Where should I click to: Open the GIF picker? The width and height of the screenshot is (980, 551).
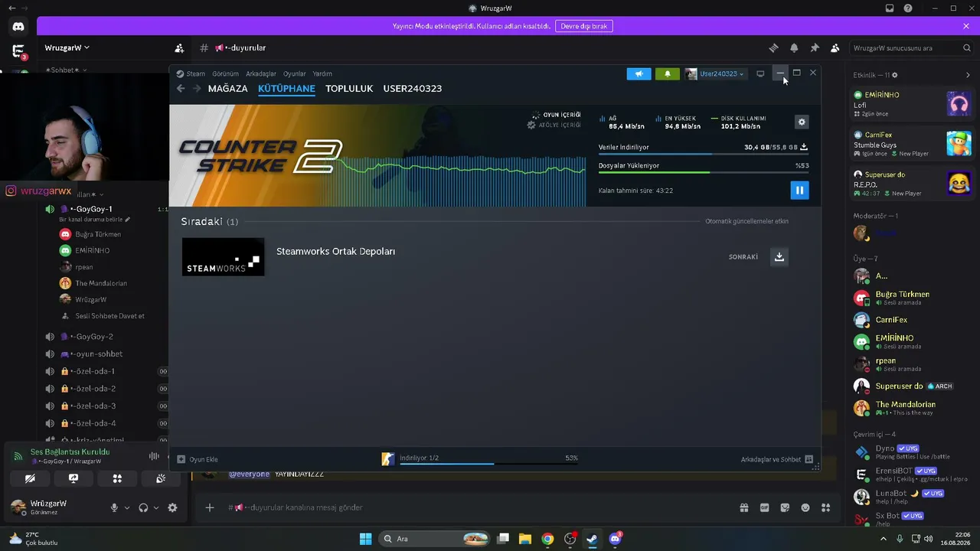pos(764,507)
